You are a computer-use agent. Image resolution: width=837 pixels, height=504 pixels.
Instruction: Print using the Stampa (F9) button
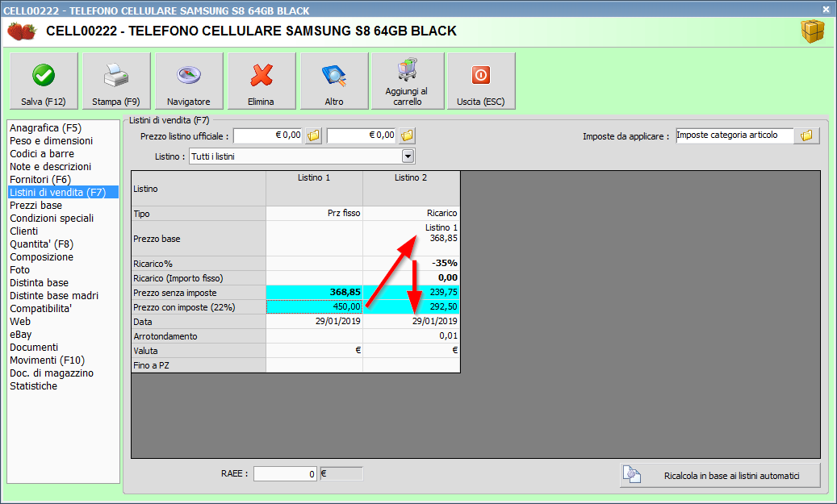tap(116, 81)
